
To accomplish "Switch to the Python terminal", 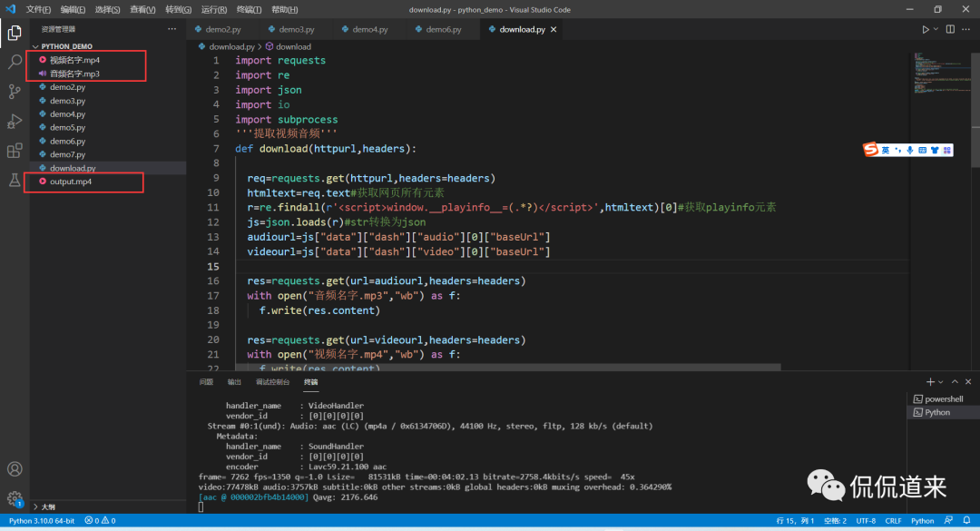I will (943, 413).
